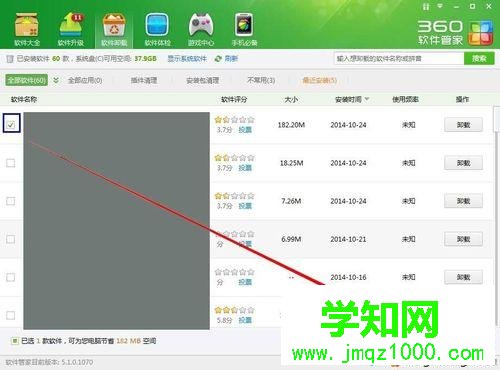500x370 pixels.
Task: Select the 6.99M size cell
Action: 291,239
